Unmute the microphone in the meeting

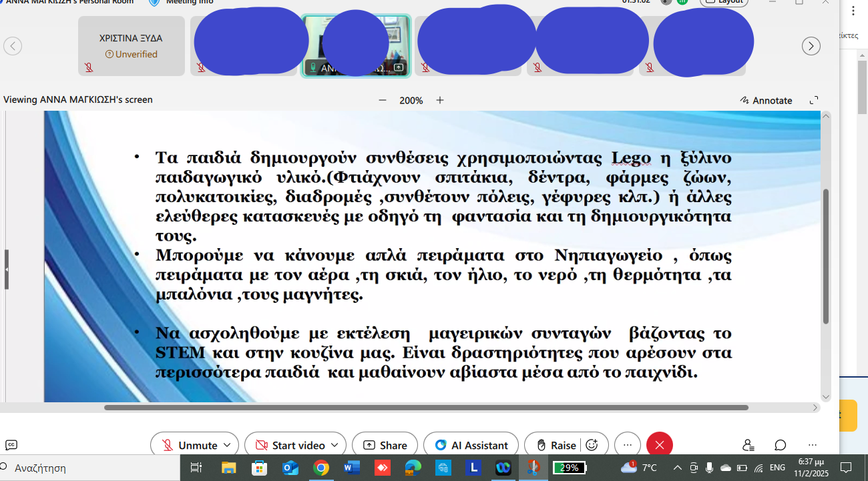coord(189,445)
